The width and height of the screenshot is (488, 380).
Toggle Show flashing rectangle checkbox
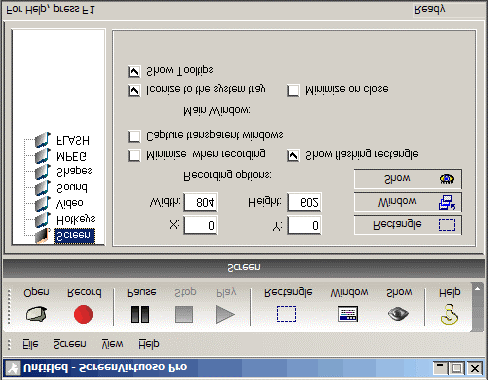293,155
